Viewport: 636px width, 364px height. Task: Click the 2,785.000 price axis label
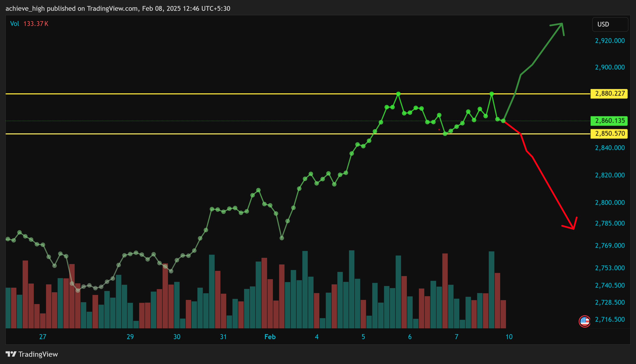point(610,223)
